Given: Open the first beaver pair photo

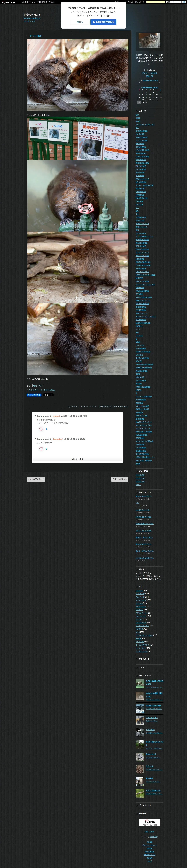Looking at the screenshot, I should (78, 75).
